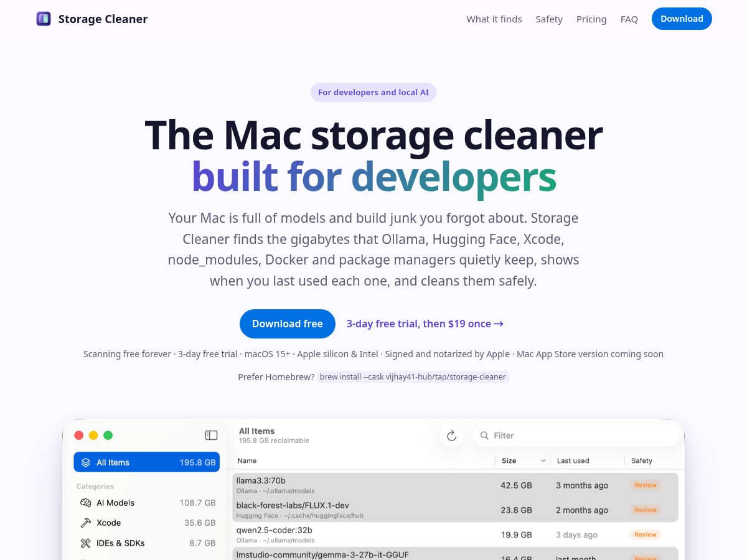Click the 23.8 GB size value

[516, 510]
